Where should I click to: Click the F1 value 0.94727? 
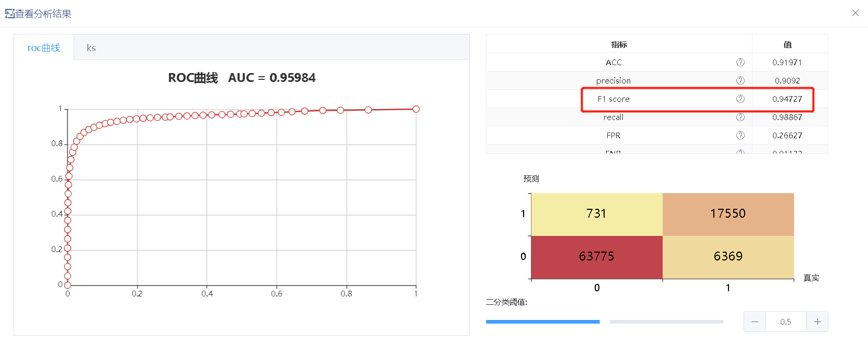(x=787, y=99)
